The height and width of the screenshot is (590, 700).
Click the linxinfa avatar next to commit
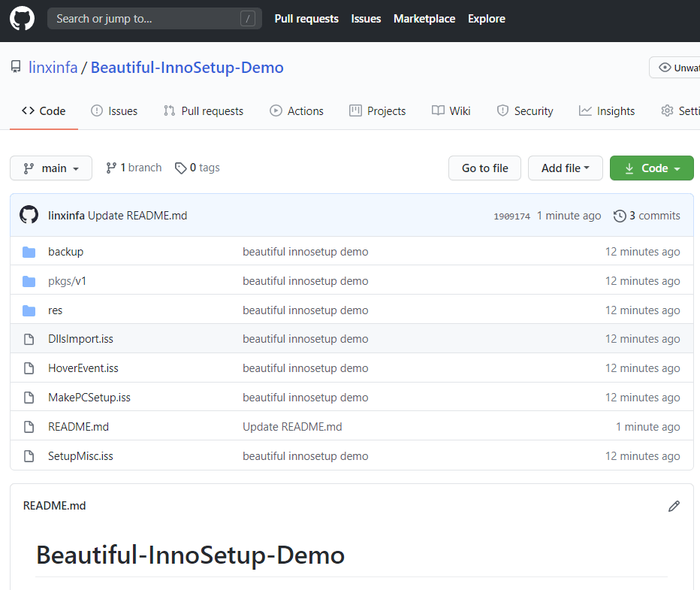(x=29, y=214)
